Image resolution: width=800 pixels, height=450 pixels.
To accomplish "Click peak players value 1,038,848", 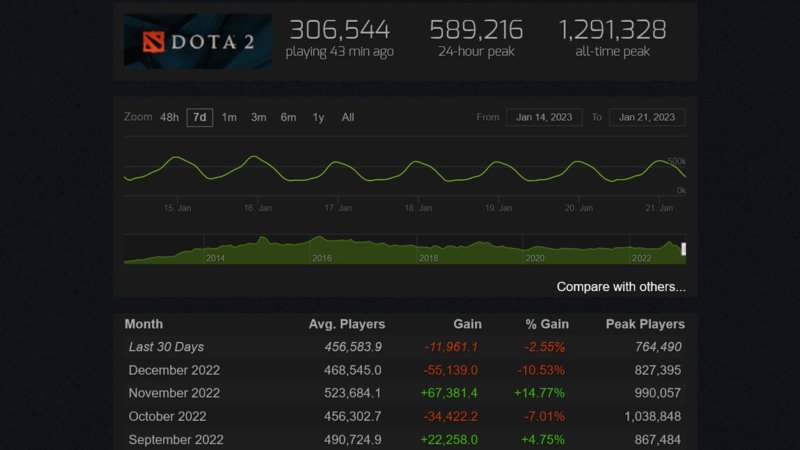I will pyautogui.click(x=653, y=416).
